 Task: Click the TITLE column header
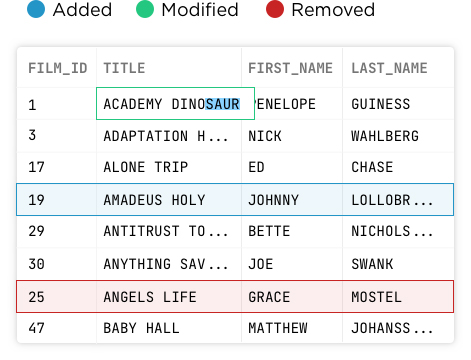124,68
